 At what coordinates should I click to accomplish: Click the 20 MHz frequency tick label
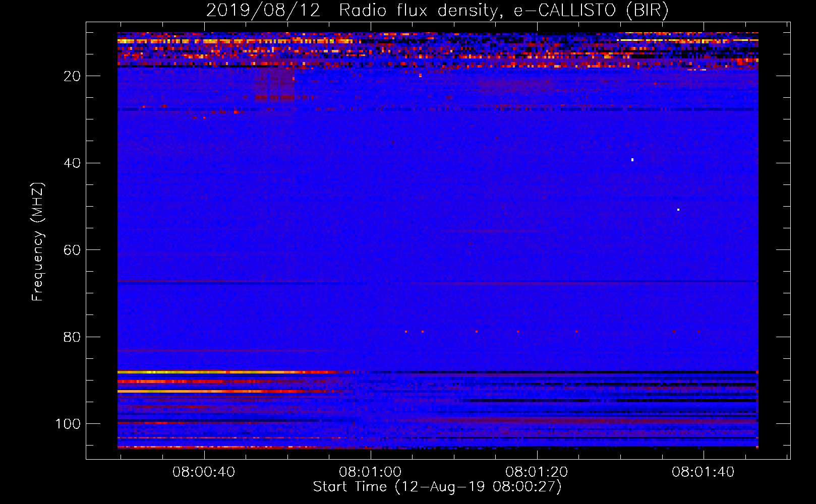73,76
